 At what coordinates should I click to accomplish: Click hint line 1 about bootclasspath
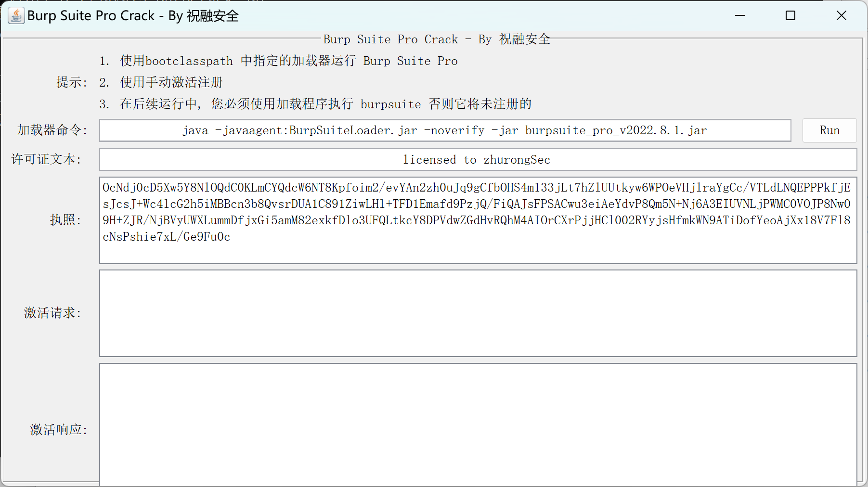coord(278,61)
